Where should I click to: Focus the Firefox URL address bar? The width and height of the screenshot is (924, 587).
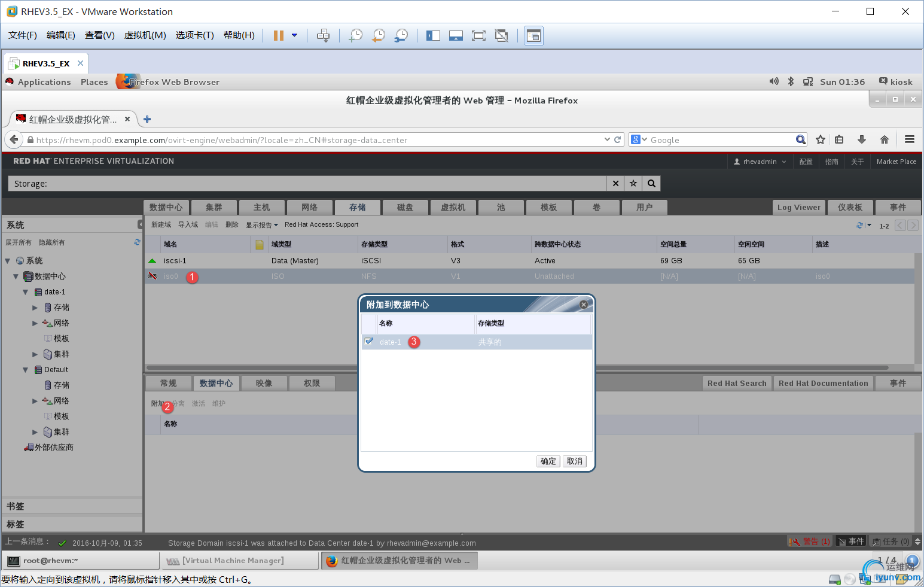coord(317,140)
